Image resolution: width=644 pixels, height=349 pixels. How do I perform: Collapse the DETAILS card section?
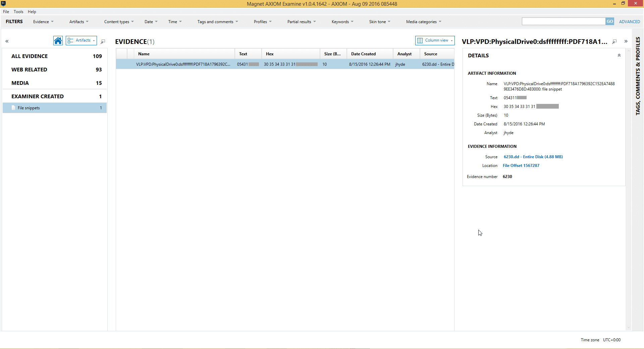(x=619, y=55)
